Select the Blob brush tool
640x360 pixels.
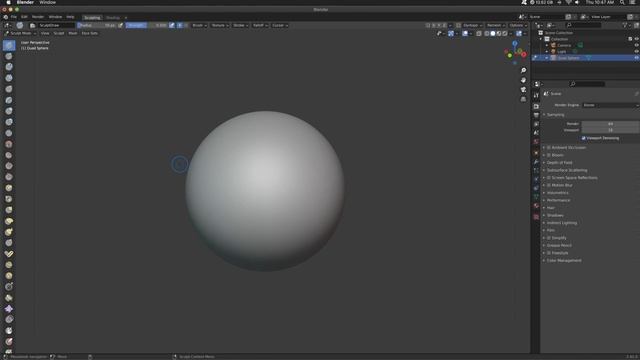pyautogui.click(x=9, y=122)
